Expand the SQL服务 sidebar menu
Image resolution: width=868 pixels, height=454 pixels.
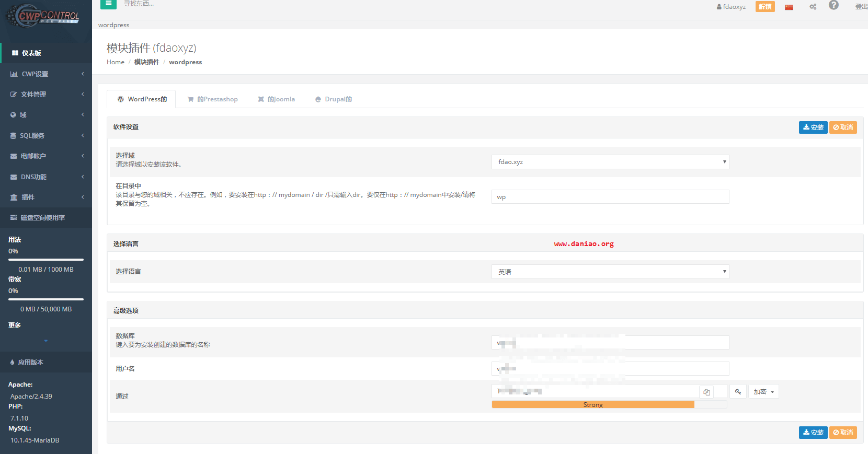(x=46, y=136)
